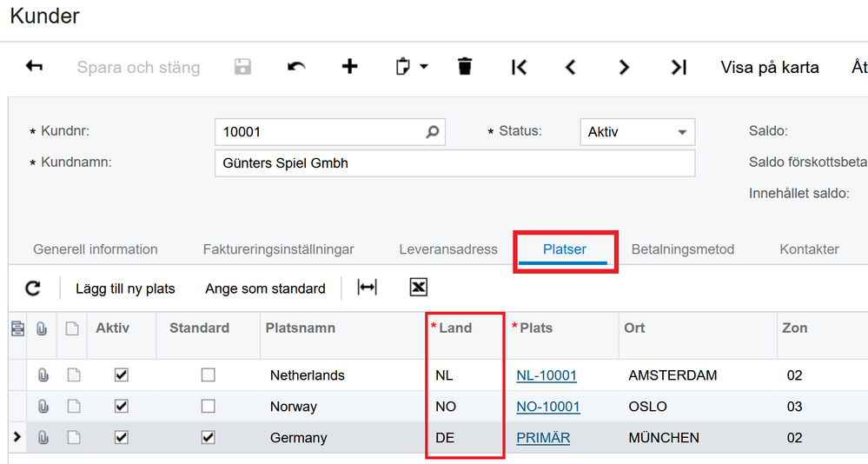Open the Faktureringsinställningar tab
This screenshot has width=868, height=464.
point(278,249)
